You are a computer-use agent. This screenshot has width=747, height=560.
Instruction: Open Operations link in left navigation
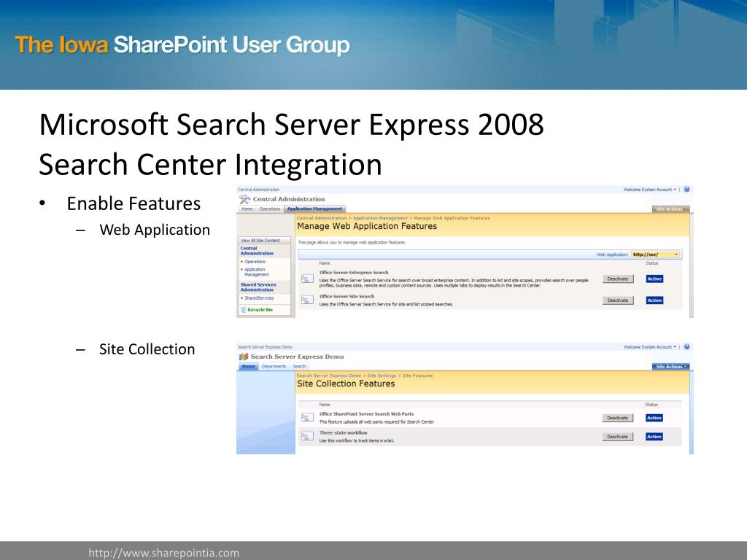pos(255,262)
